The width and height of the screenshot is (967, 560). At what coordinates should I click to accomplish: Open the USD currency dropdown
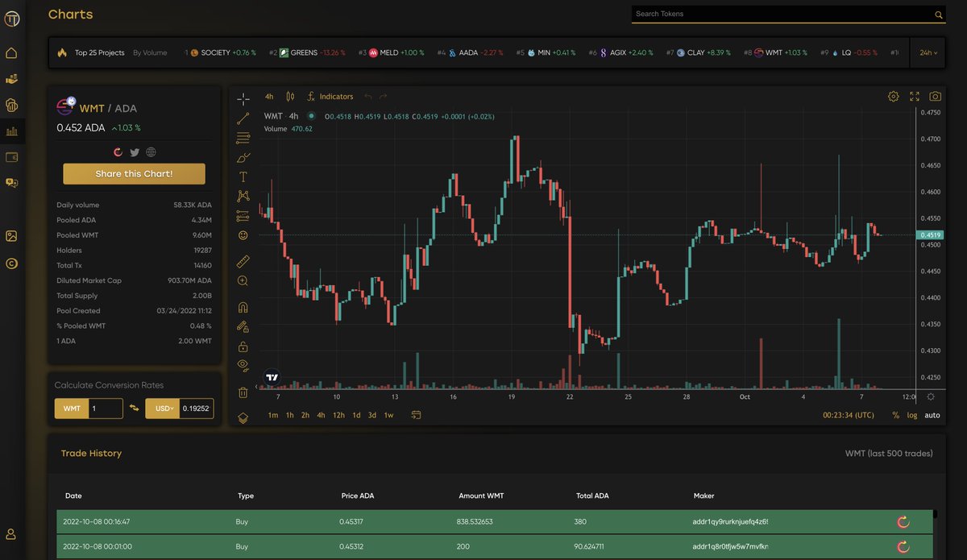tap(163, 409)
